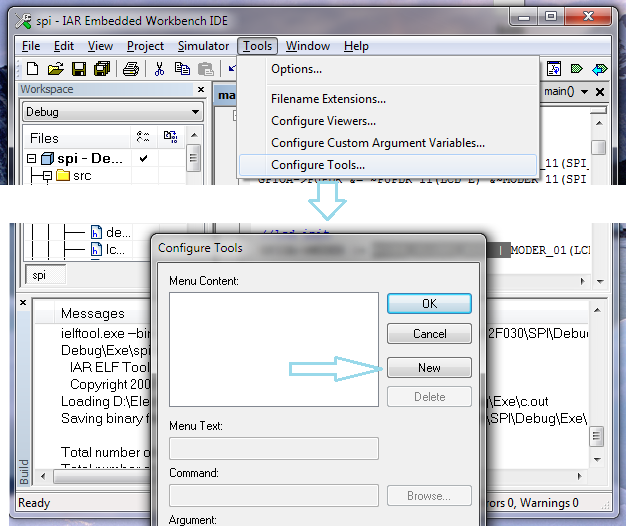Click the undo arrow toolbar icon
626x526 pixels.
coord(231,69)
